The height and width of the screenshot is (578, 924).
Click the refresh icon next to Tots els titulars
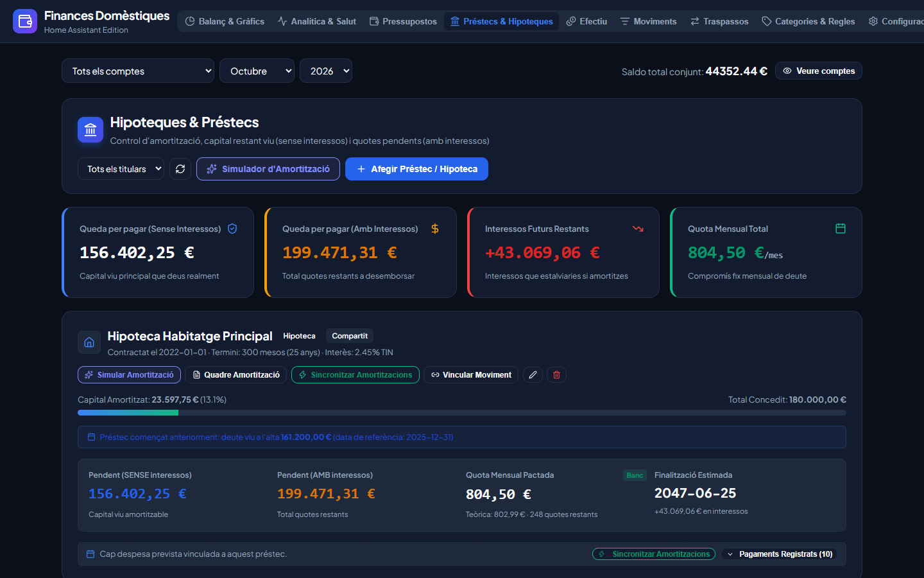(x=180, y=169)
